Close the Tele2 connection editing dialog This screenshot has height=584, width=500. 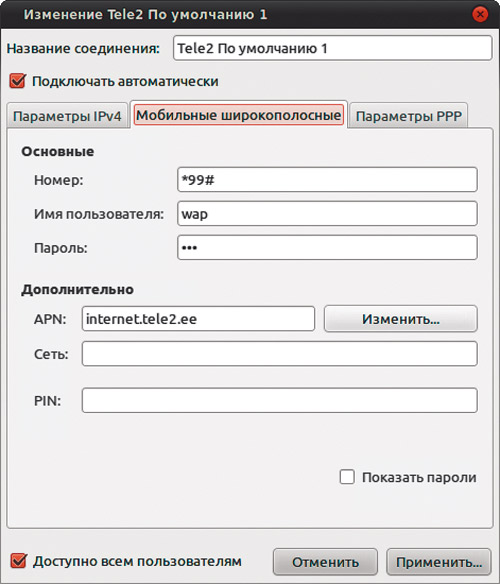point(480,15)
